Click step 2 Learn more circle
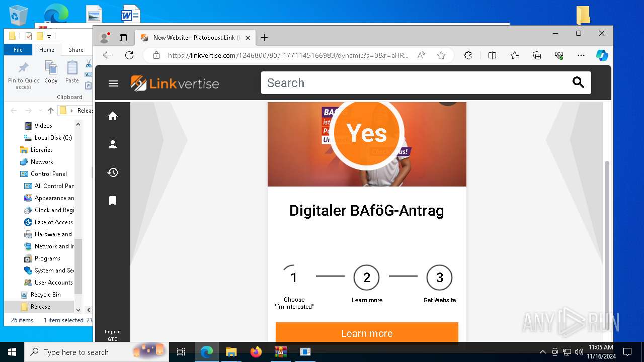This screenshot has width=644, height=362. pyautogui.click(x=367, y=278)
